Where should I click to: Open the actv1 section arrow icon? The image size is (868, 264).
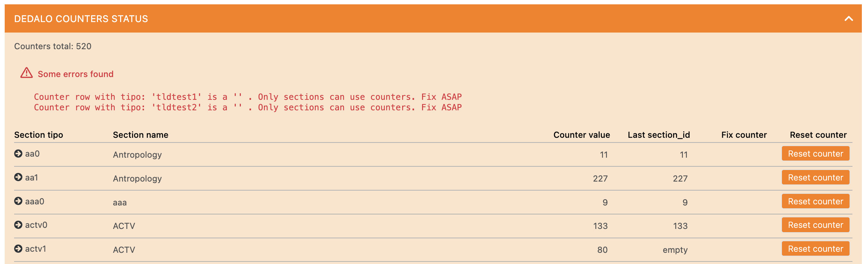[x=18, y=248]
